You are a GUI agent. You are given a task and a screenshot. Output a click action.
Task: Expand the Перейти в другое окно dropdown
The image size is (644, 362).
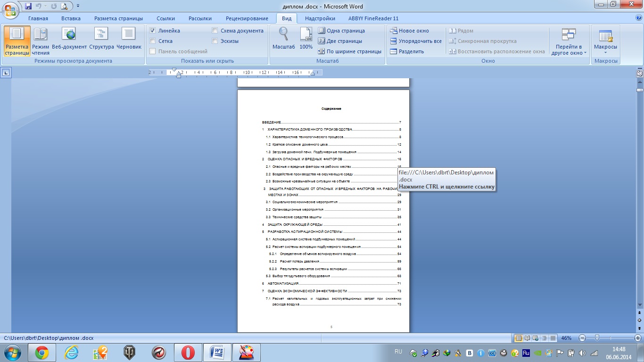click(x=569, y=41)
